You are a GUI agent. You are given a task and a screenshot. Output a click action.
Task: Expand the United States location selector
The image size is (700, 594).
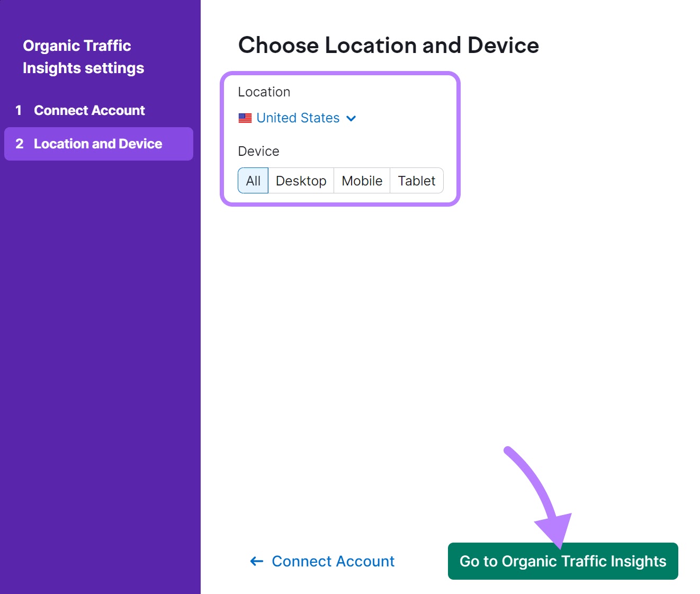click(x=298, y=118)
